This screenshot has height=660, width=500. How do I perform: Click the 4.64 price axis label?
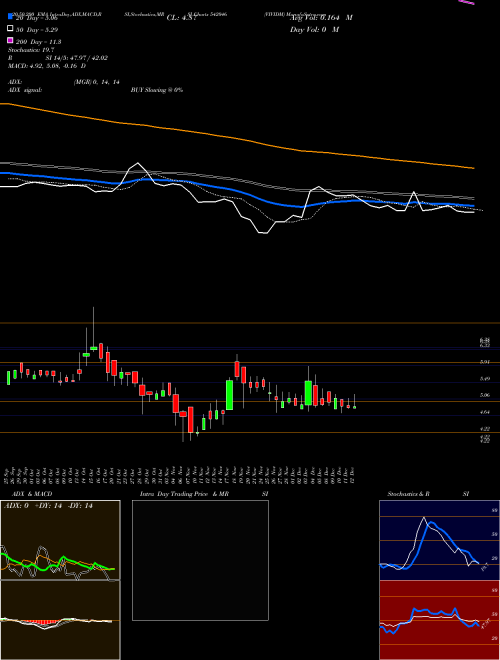click(485, 412)
